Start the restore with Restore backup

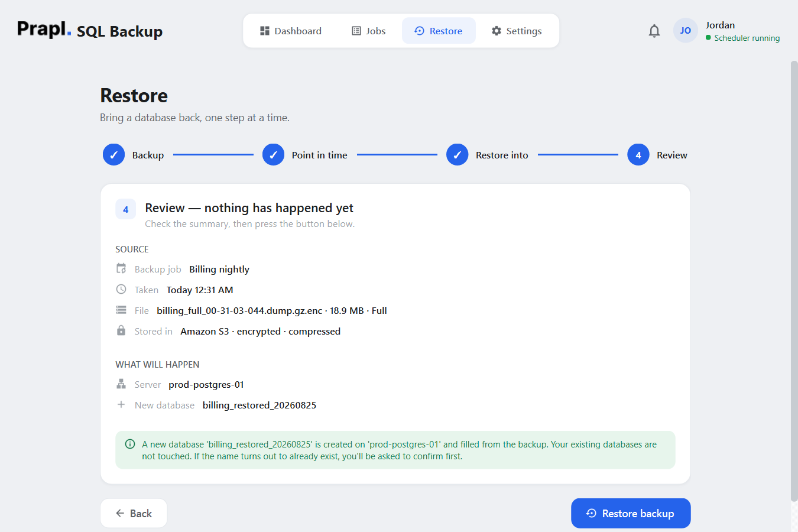point(631,513)
